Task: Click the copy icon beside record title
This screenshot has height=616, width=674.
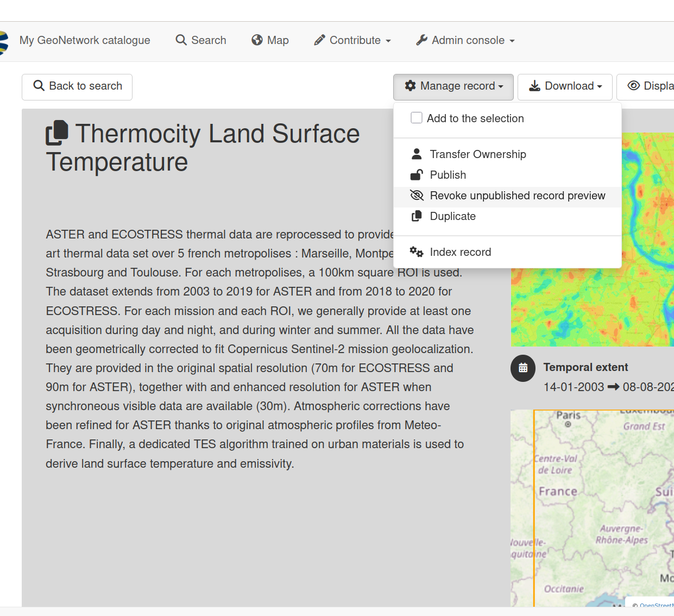Action: click(57, 133)
